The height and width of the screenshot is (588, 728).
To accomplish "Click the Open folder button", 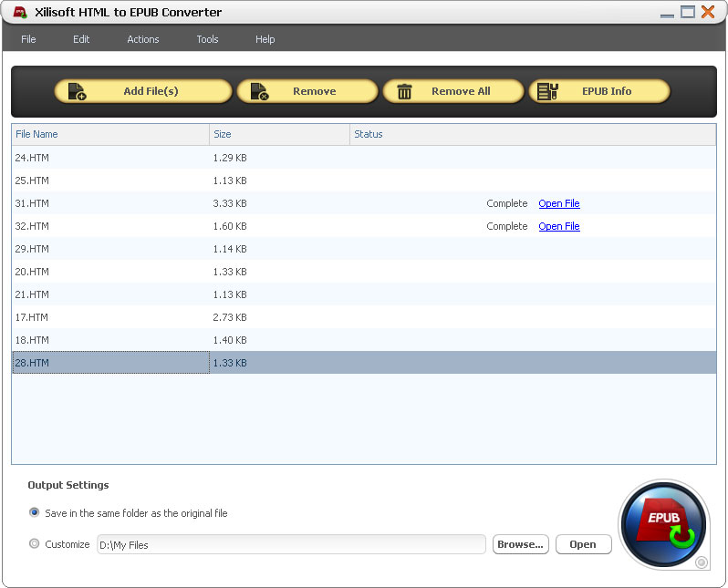I will (x=582, y=544).
